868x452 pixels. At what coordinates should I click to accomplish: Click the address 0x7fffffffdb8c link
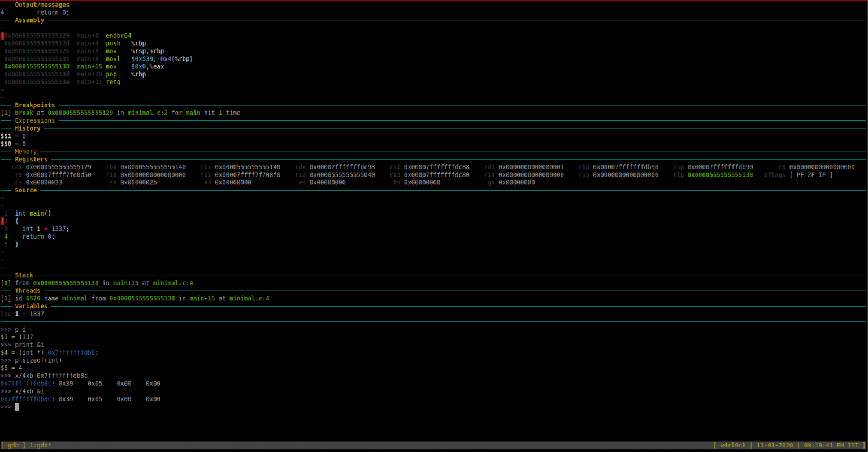tap(73, 352)
